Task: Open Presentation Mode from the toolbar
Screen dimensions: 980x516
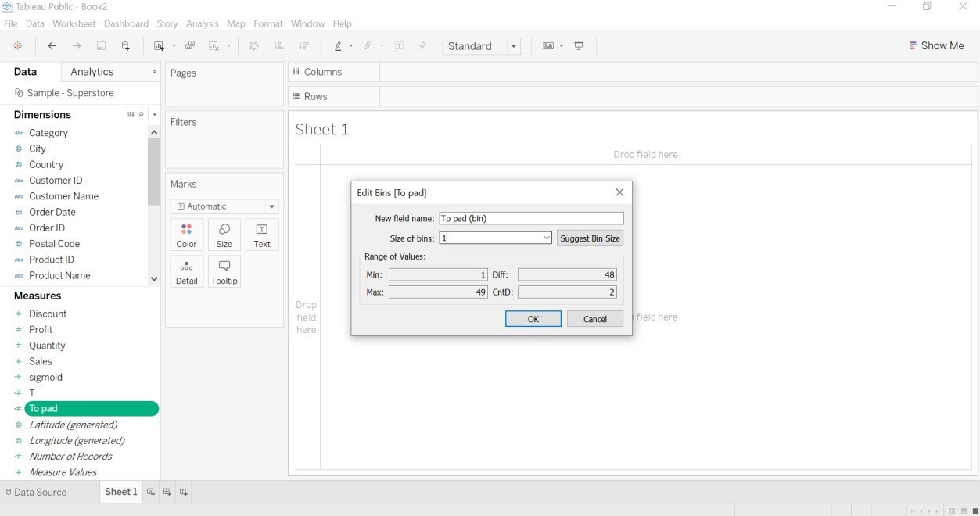Action: 579,46
